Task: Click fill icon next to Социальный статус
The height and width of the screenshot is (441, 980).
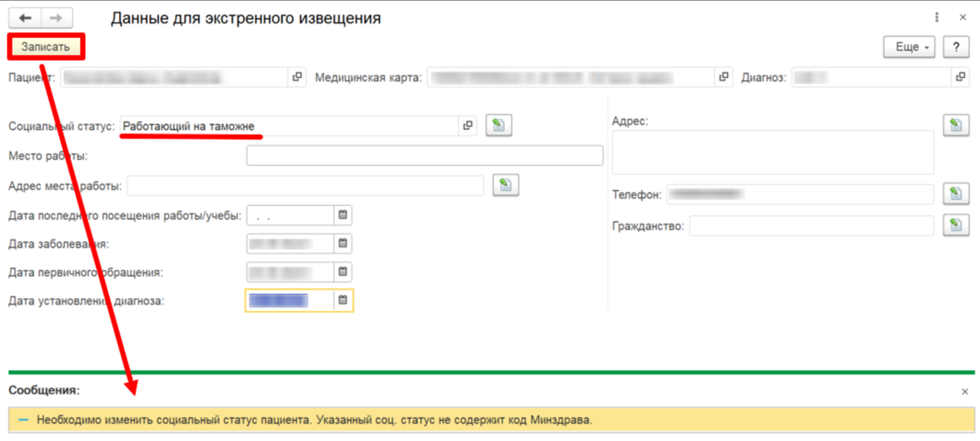Action: [499, 125]
